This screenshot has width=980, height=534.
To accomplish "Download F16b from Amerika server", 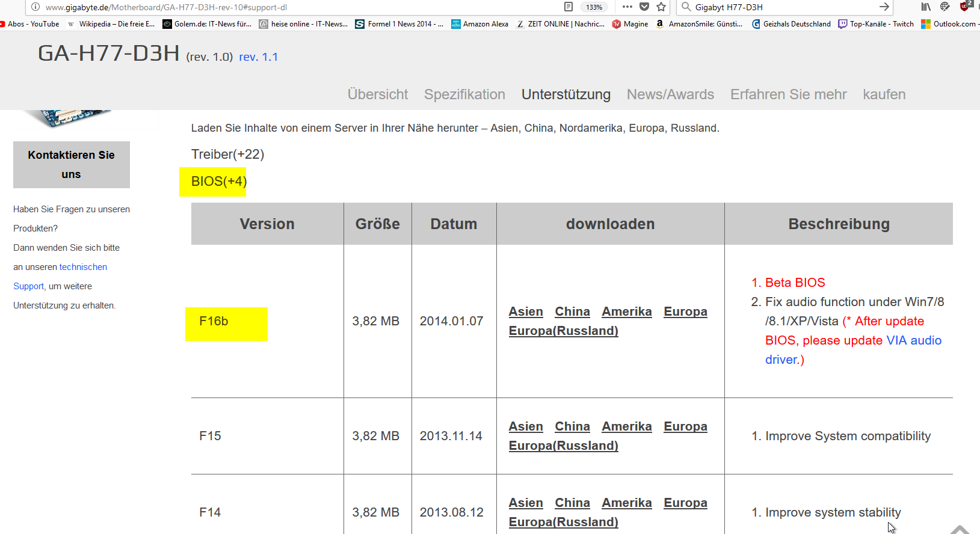I will [627, 311].
